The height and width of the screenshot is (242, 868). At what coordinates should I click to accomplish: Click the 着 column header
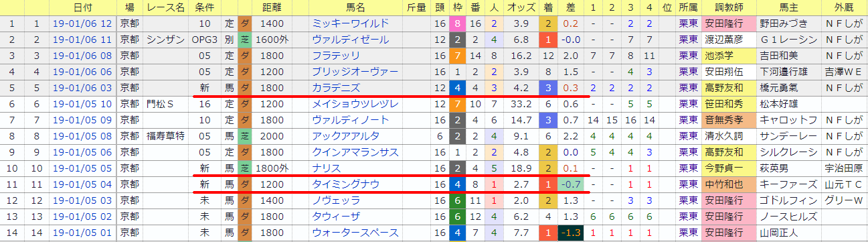click(x=548, y=8)
